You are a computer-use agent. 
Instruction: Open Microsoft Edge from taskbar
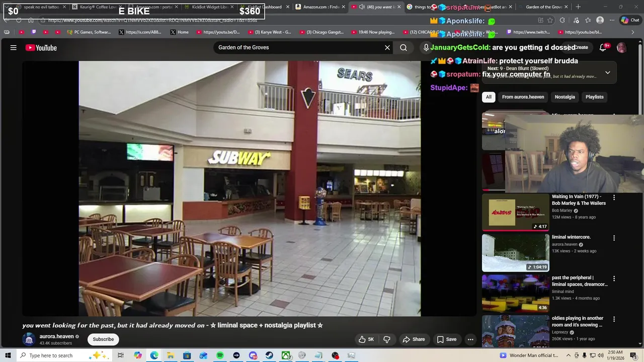(154, 355)
